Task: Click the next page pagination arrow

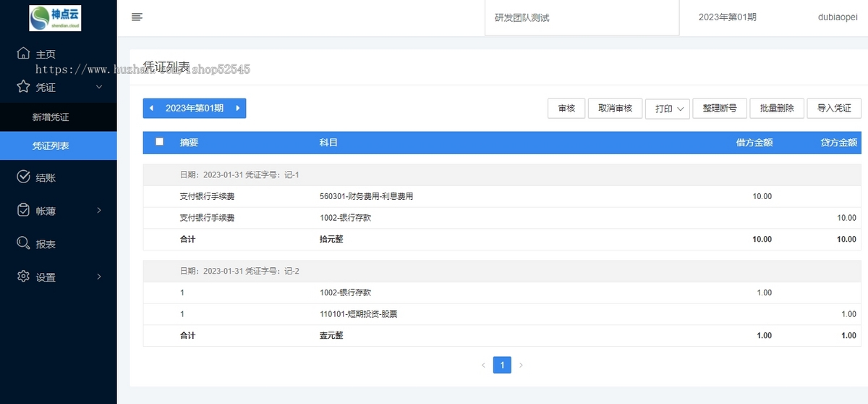Action: coord(521,365)
